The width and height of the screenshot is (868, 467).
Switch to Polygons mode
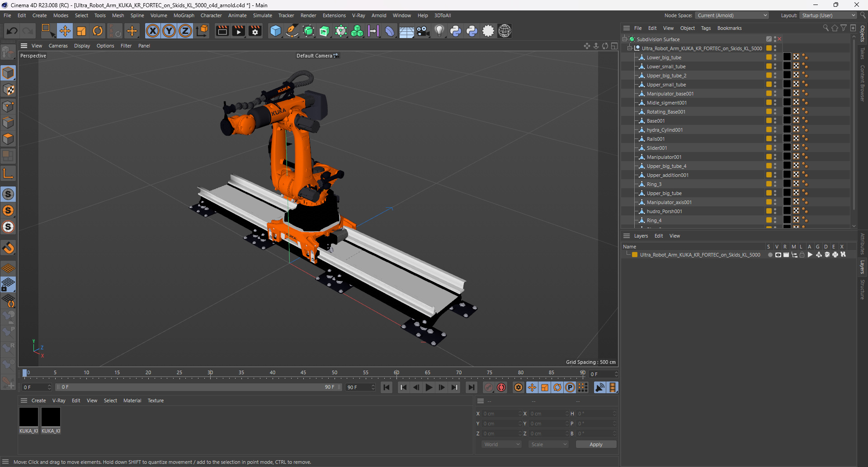point(8,139)
